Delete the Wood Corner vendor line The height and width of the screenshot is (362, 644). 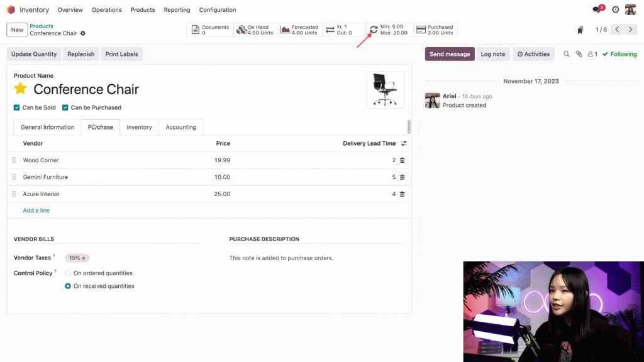[x=402, y=160]
